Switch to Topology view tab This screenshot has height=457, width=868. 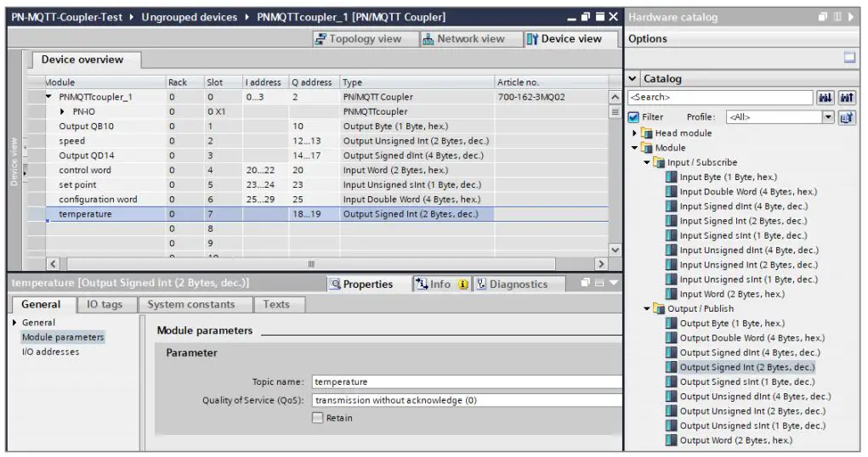358,39
